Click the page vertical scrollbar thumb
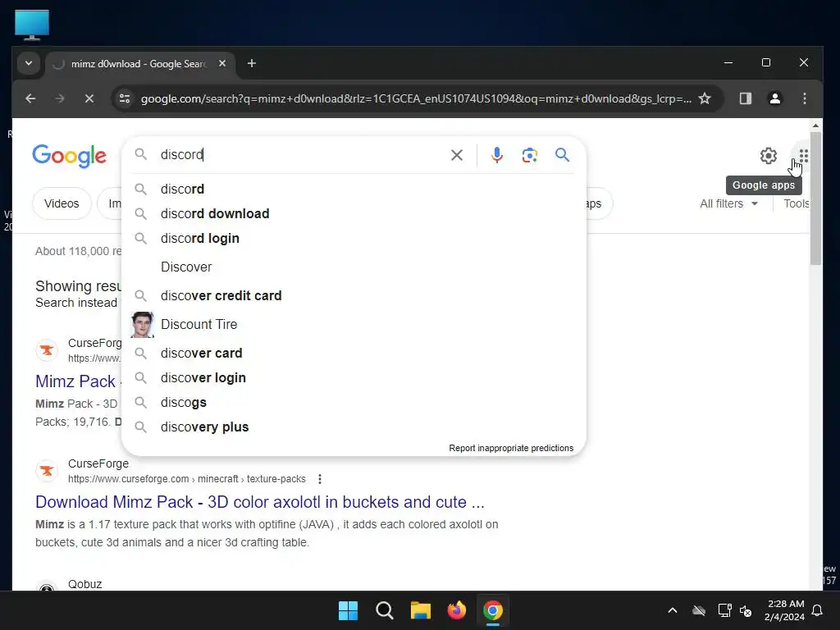Screen dimensions: 840x630 pyautogui.click(x=815, y=199)
